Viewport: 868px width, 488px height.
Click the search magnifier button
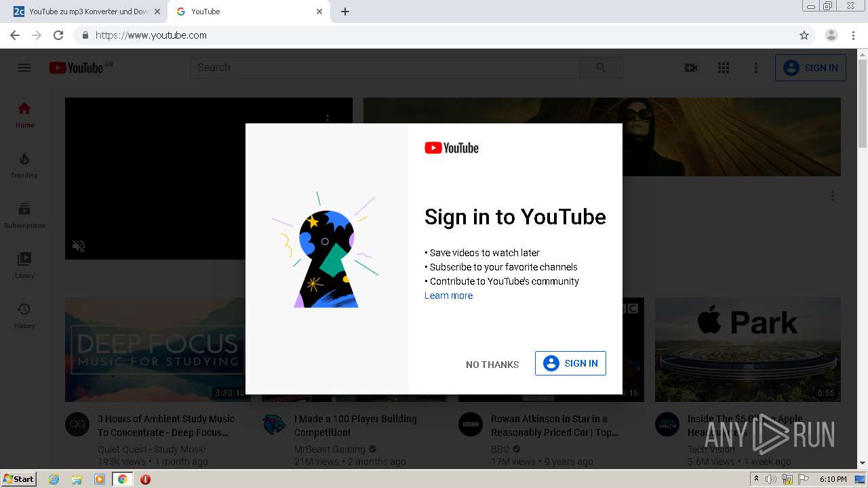pos(601,67)
